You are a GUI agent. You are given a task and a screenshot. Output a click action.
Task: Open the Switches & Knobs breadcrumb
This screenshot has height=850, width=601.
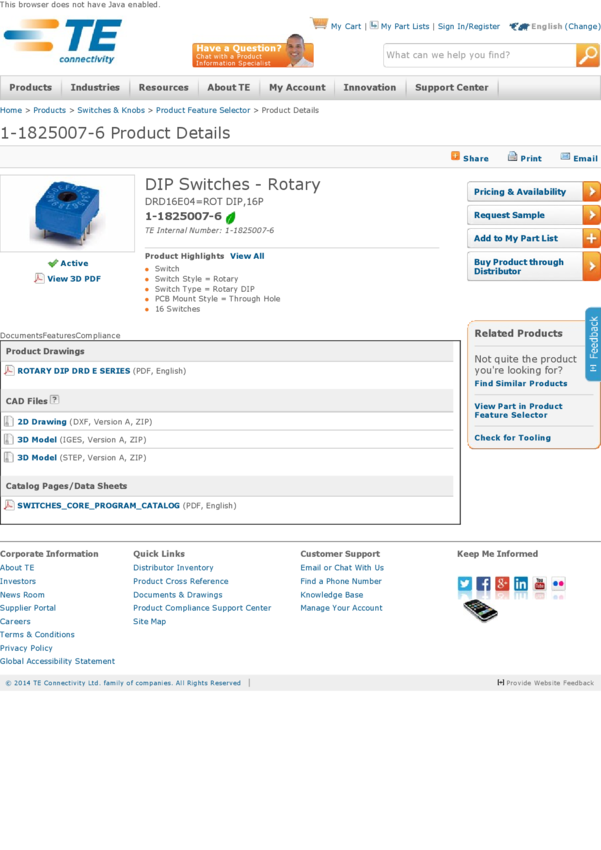(111, 110)
